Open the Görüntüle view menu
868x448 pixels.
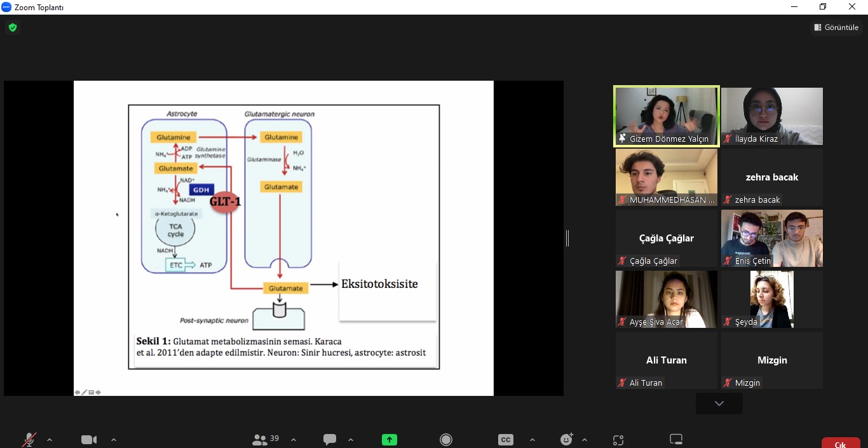pyautogui.click(x=836, y=27)
